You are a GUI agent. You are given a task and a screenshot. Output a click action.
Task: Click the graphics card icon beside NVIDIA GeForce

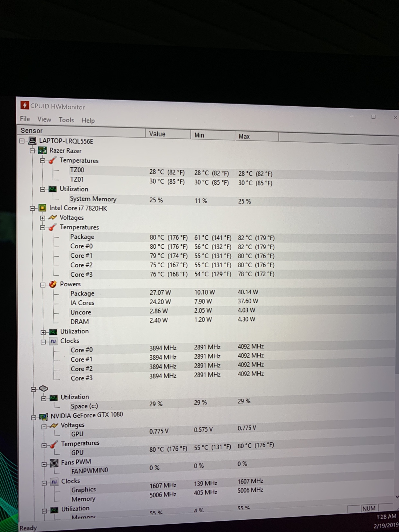point(44,417)
